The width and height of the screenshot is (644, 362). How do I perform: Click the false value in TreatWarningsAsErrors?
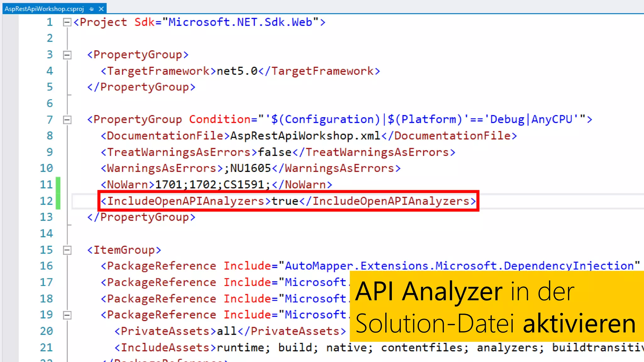275,152
